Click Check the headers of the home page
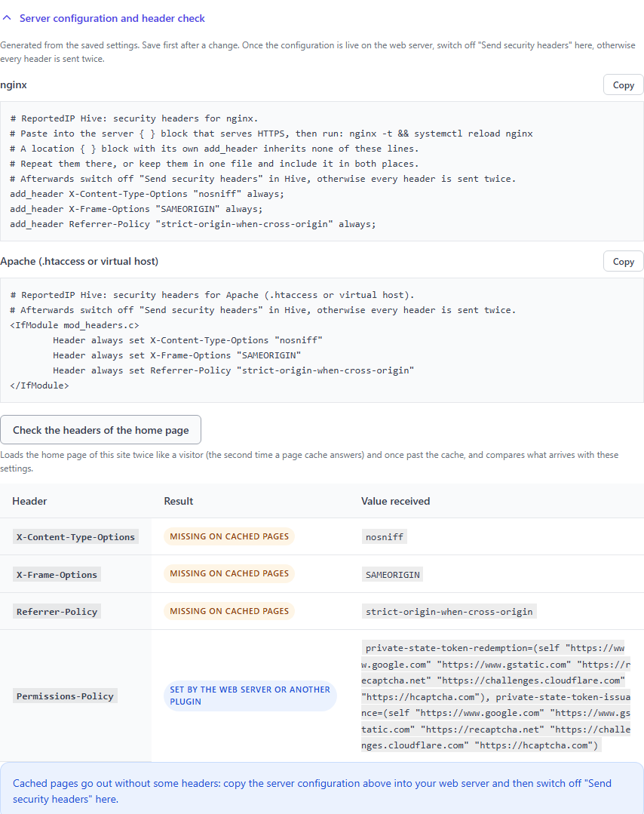644x814 pixels. click(x=101, y=430)
